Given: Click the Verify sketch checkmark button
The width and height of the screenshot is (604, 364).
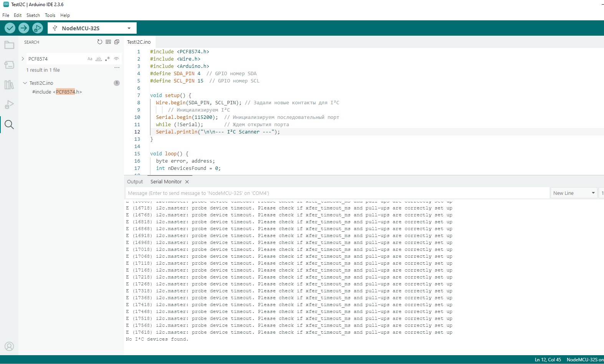Looking at the screenshot, I should [x=10, y=28].
